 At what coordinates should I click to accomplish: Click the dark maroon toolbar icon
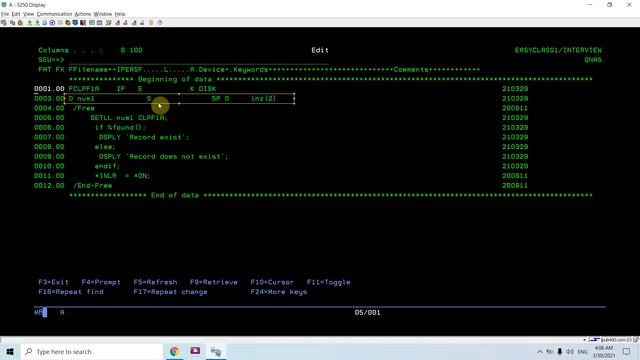pos(83,22)
